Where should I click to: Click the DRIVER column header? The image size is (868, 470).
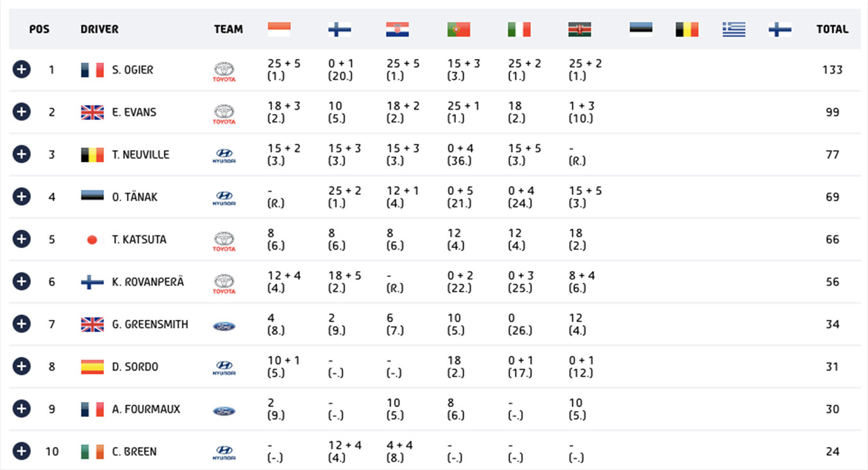[x=99, y=29]
